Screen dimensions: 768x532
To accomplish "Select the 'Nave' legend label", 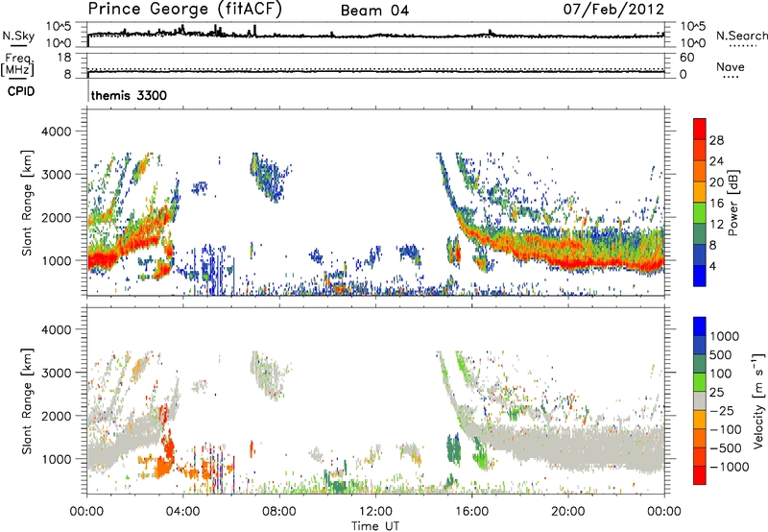I will point(731,66).
